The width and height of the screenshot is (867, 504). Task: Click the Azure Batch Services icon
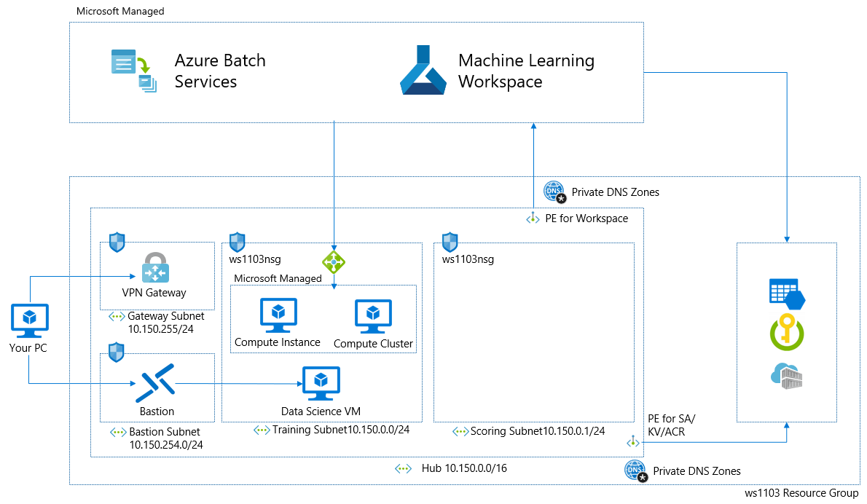(134, 71)
